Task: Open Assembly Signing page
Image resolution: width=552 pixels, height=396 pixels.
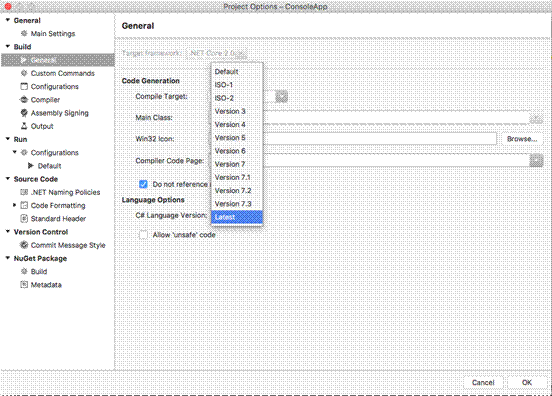Action: point(59,113)
